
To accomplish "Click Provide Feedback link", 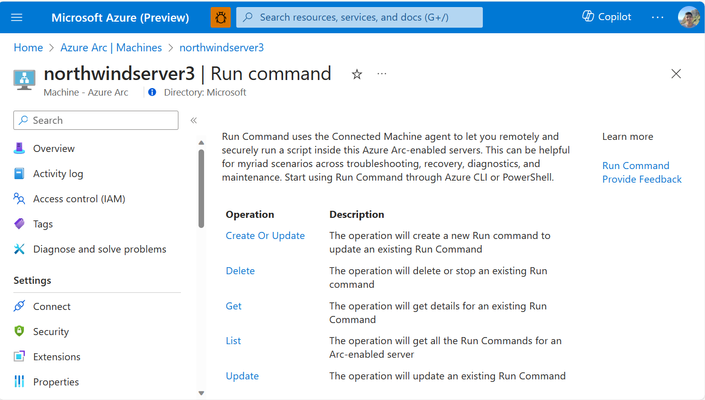I will coord(642,179).
